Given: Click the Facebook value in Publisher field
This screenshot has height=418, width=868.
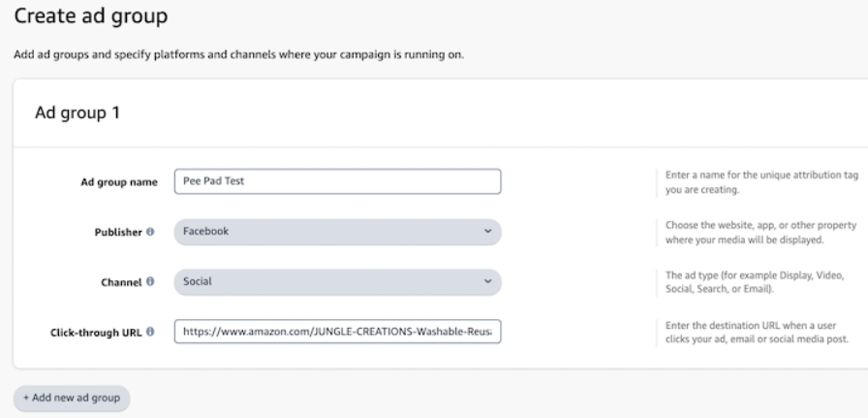Looking at the screenshot, I should click(206, 232).
